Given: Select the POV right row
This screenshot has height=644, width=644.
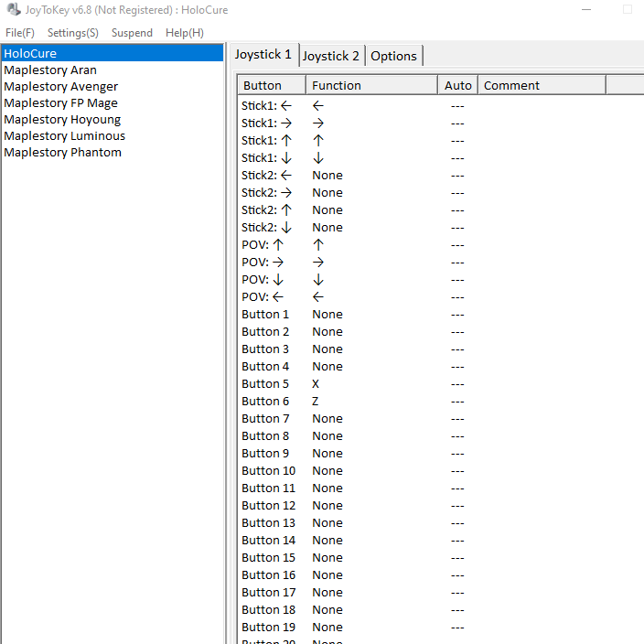Looking at the screenshot, I should (439, 262).
